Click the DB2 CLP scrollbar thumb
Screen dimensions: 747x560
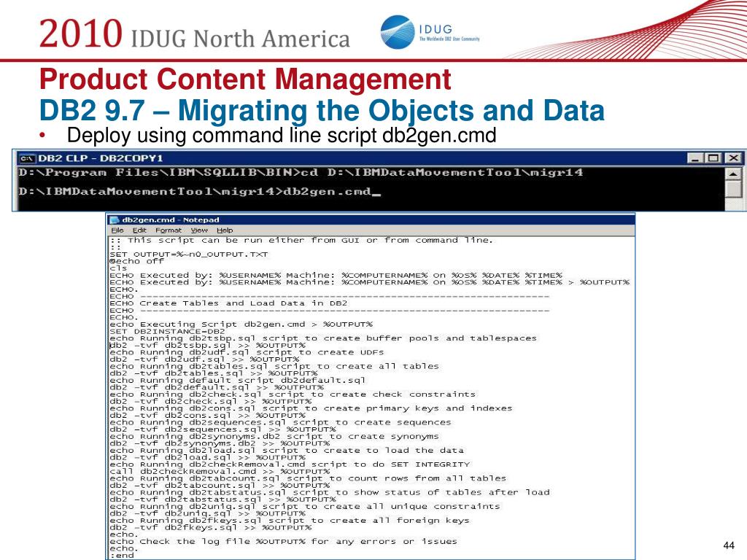click(733, 190)
